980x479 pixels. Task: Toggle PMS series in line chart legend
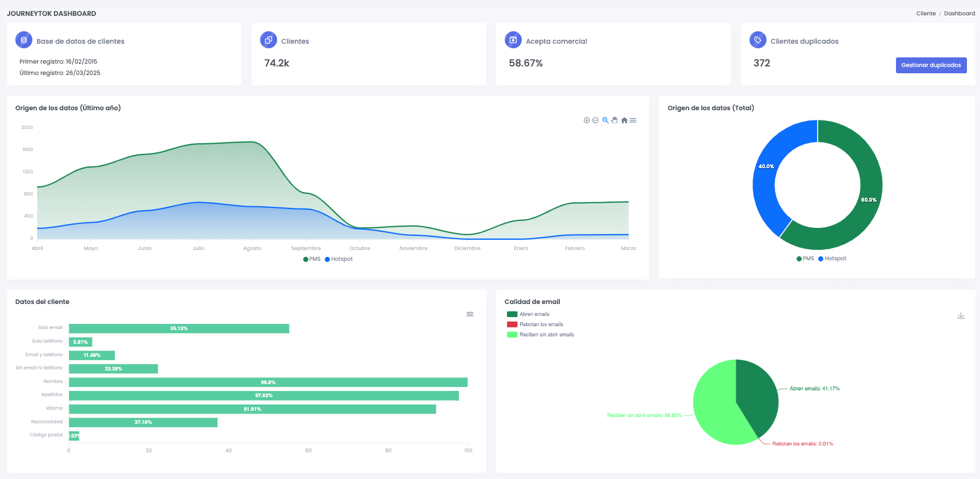coord(312,259)
